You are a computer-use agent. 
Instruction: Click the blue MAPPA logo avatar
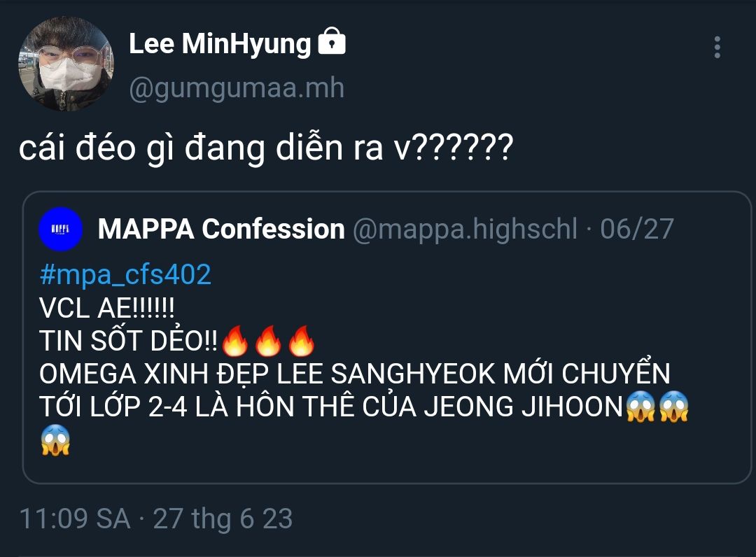(x=62, y=230)
